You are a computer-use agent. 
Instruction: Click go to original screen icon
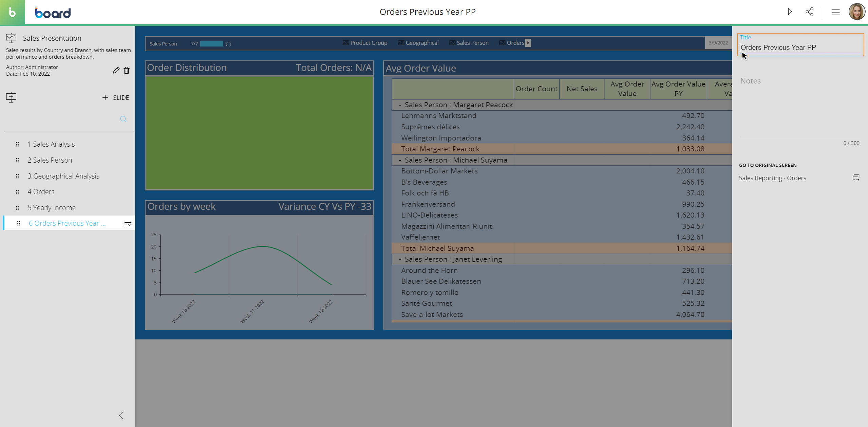pos(856,178)
